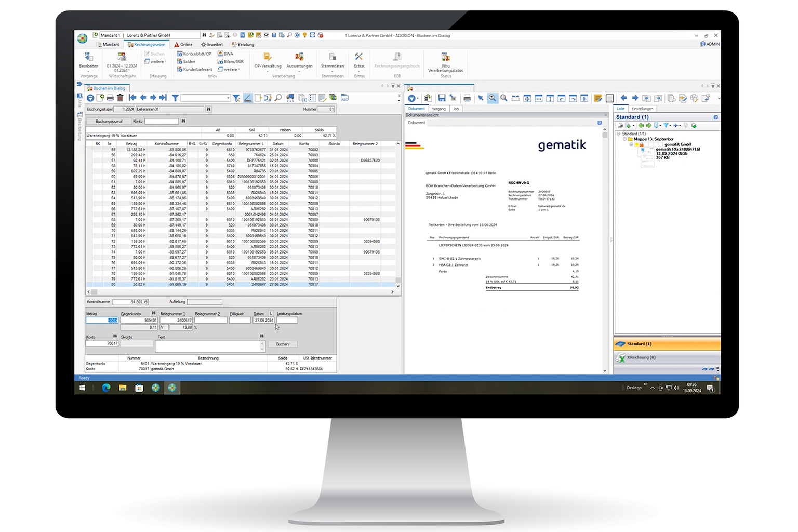The image size is (798, 532).
Task: Select the zoom-in magnifier in document toolbar
Action: click(492, 98)
